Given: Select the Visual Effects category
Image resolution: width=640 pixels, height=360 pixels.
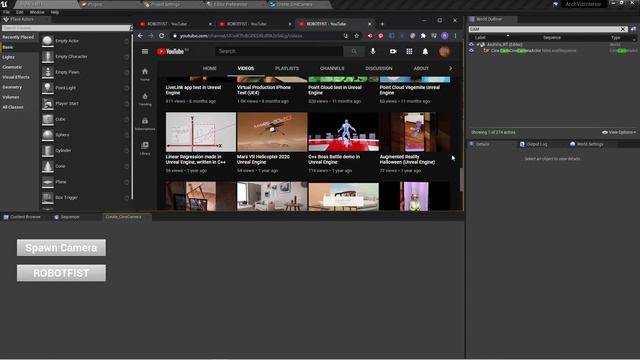Looking at the screenshot, I should pyautogui.click(x=16, y=77).
